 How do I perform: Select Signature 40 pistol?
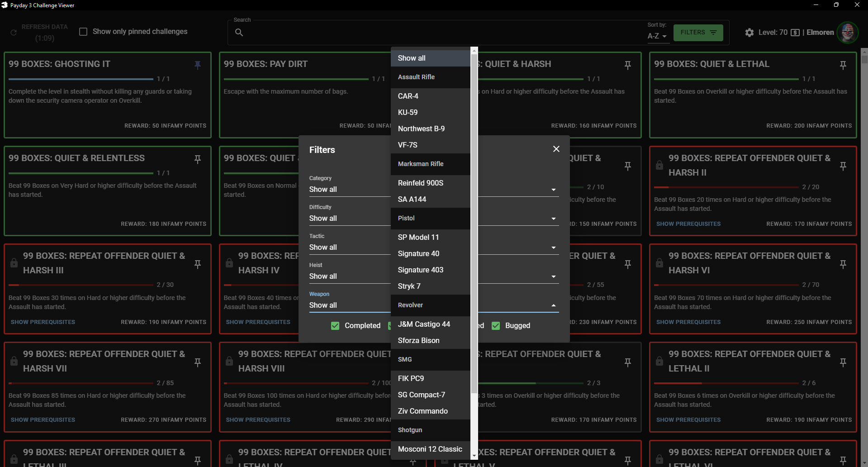(x=431, y=253)
